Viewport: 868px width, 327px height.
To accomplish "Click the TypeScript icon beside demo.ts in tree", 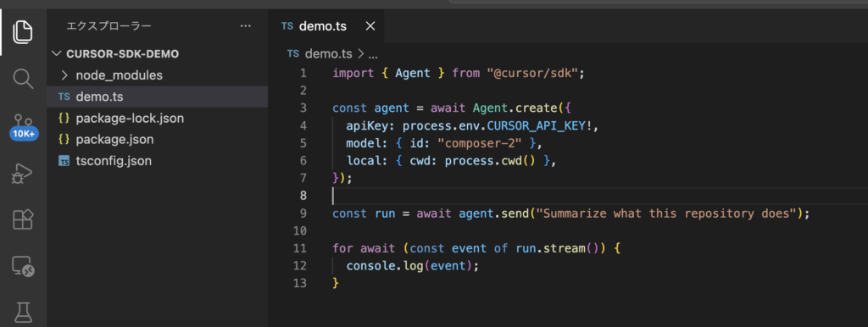I will click(x=64, y=97).
